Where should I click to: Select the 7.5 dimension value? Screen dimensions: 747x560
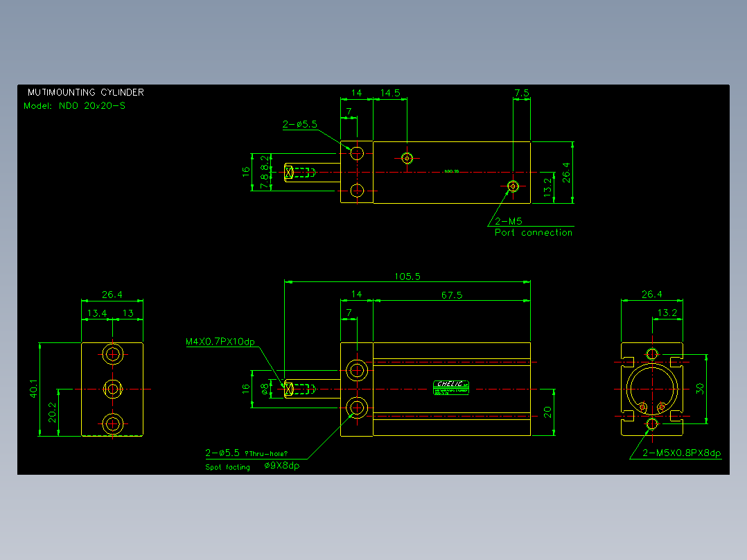522,93
